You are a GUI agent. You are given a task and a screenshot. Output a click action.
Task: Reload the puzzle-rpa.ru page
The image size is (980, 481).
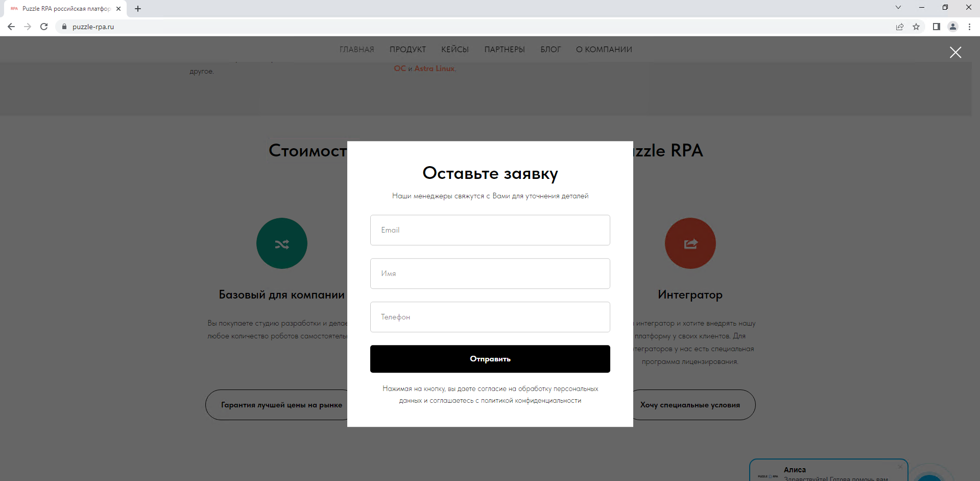44,27
